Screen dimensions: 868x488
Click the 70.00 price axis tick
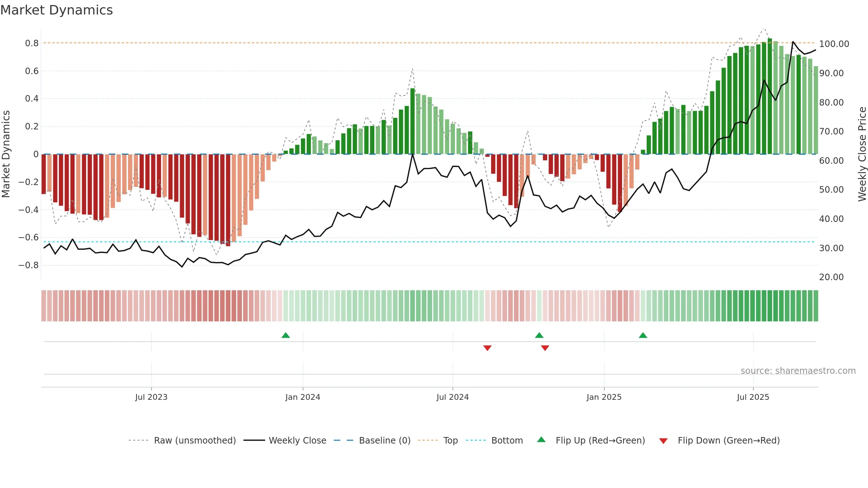pos(831,132)
